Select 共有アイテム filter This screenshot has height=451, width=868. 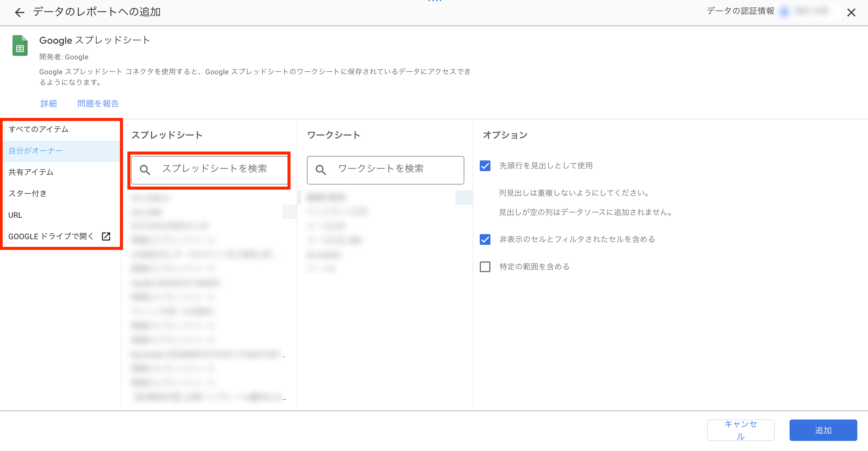pyautogui.click(x=61, y=172)
